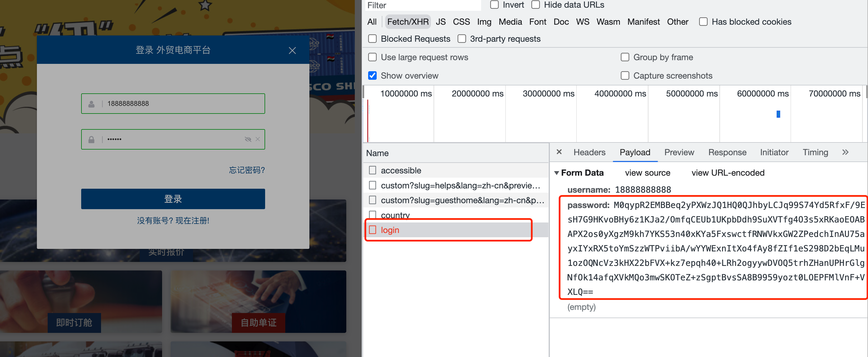This screenshot has height=357, width=868.
Task: Uncheck Show overview option
Action: (372, 76)
